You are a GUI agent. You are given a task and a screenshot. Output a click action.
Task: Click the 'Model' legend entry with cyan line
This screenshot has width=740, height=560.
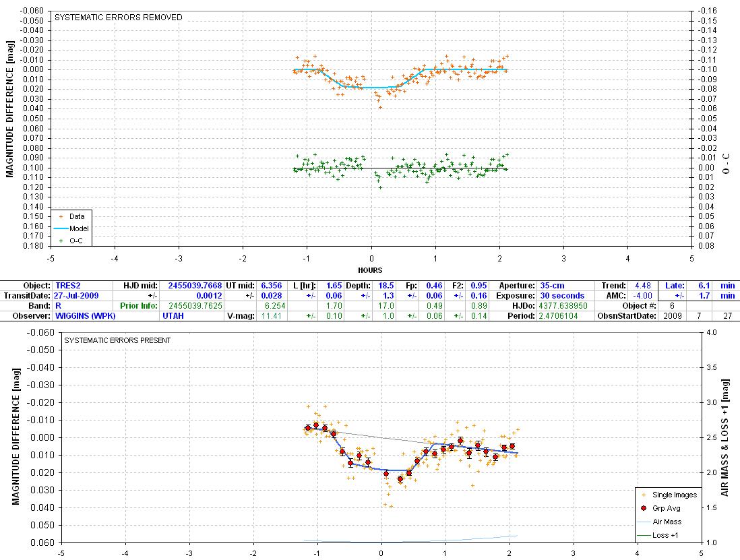pos(71,228)
